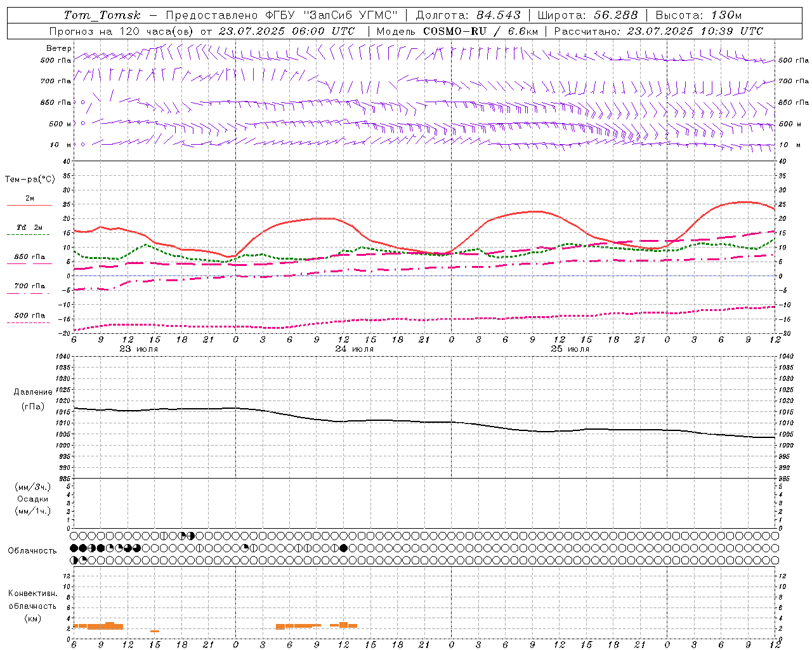Click the '(мм/1ч.)' precipitation unit label
The image size is (812, 650).
point(33,511)
